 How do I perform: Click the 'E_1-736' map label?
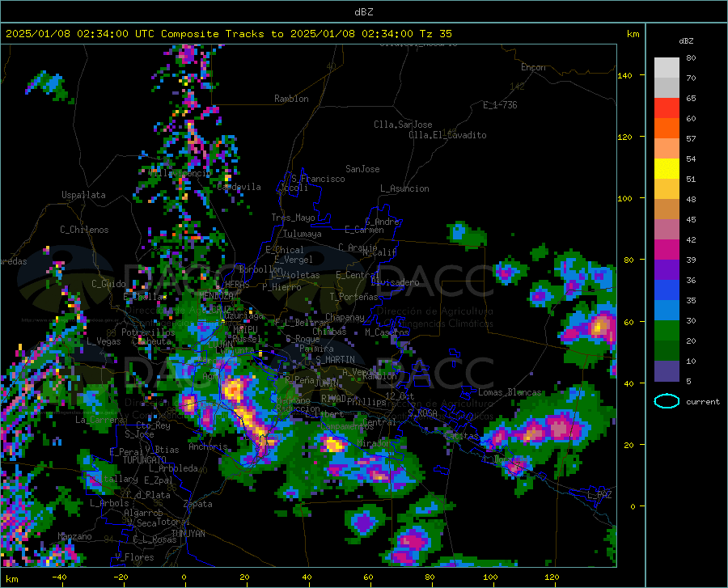500,105
